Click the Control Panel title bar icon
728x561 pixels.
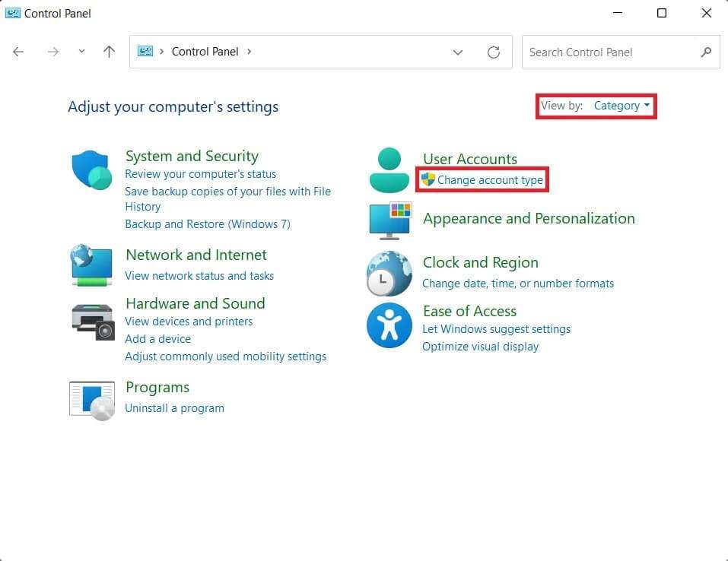(x=12, y=13)
